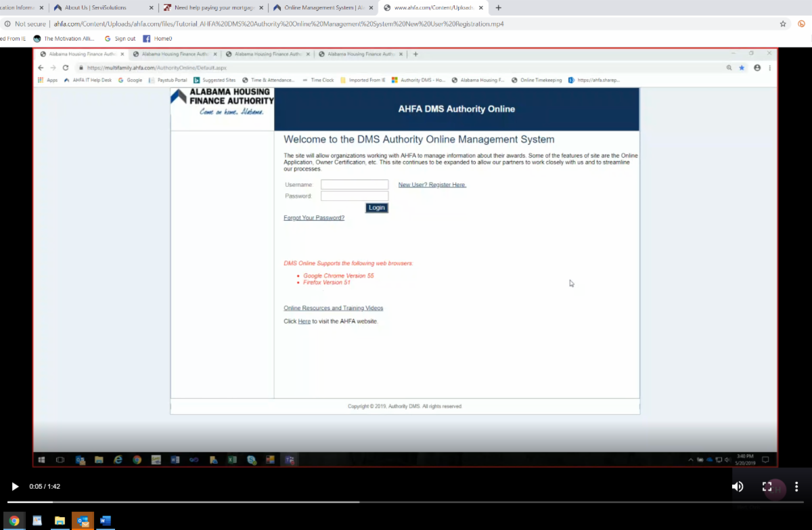Click the Here link to AHFA website
812x530 pixels.
[304, 322]
